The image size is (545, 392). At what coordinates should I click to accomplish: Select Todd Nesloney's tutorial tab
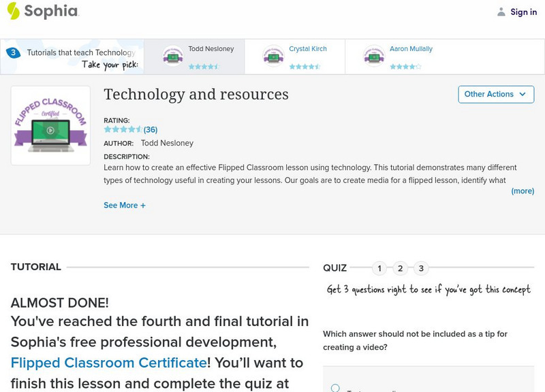[x=194, y=56]
